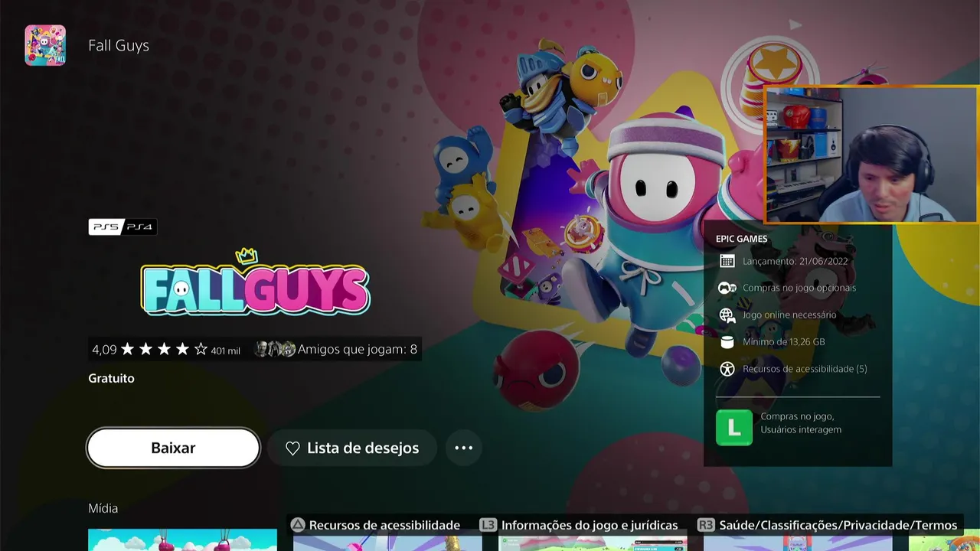This screenshot has width=980, height=551.
Task: Click the green L age rating badge
Action: [x=734, y=428]
